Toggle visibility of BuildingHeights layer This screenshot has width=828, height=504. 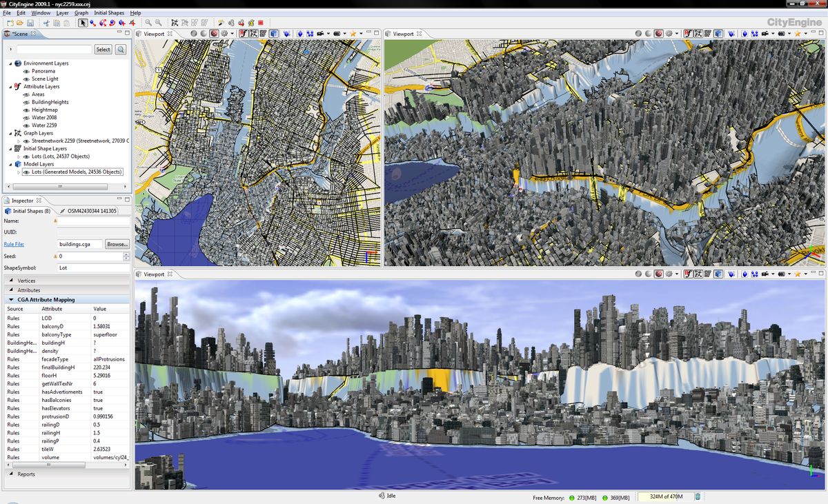click(26, 102)
